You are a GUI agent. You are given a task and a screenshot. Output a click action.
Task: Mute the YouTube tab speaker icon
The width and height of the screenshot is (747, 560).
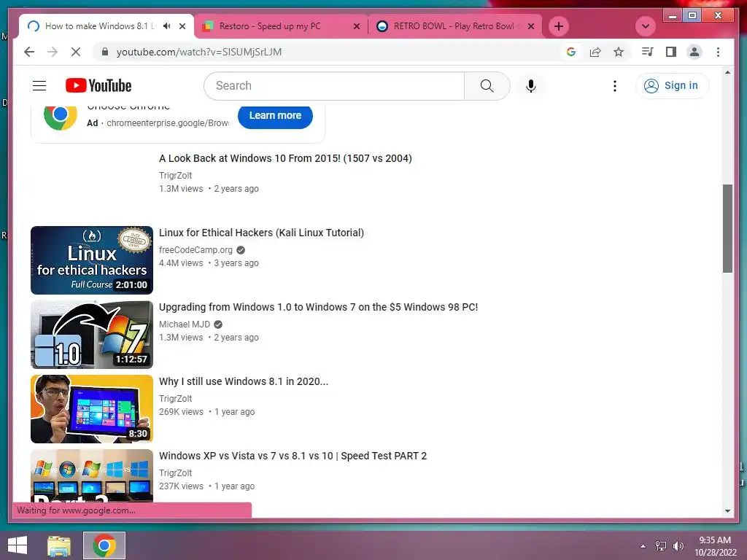tap(166, 26)
